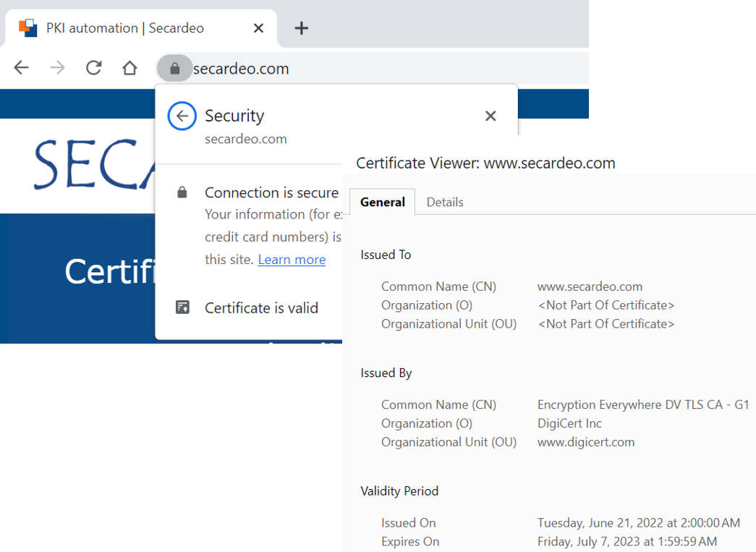This screenshot has height=552, width=756.
Task: Click the certificate icon next to Certificate is valid
Action: (x=182, y=307)
